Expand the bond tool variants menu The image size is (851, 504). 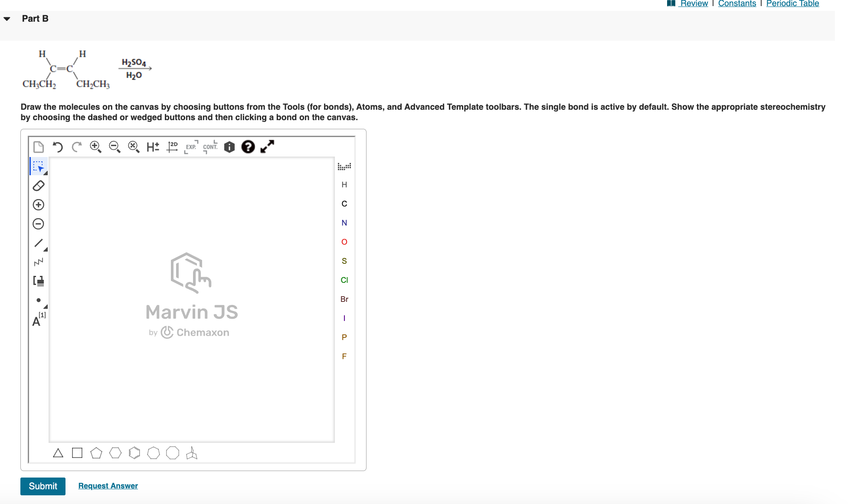45,249
